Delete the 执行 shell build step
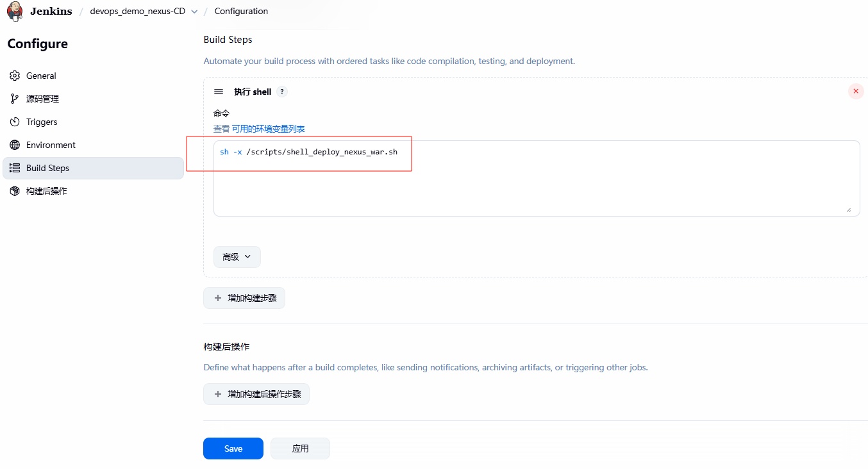This screenshot has width=868, height=469. point(855,91)
